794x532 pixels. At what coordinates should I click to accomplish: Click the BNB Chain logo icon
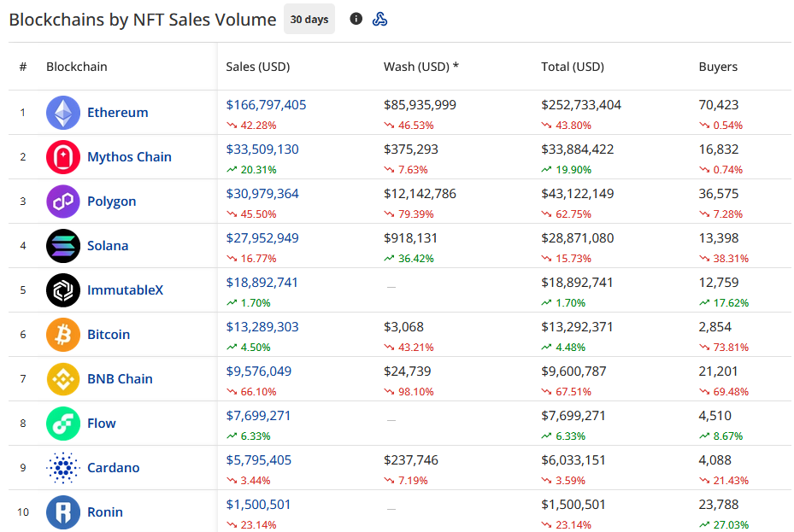(x=62, y=379)
